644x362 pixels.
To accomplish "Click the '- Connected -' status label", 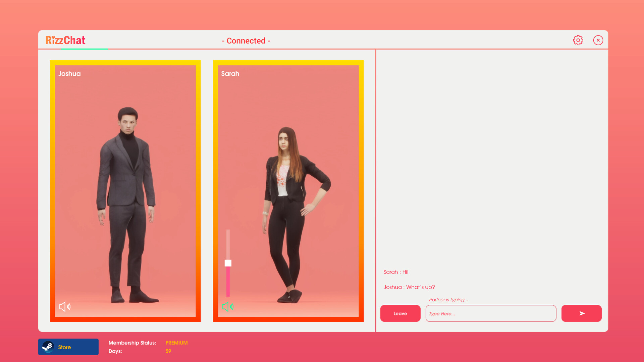I will [x=246, y=41].
